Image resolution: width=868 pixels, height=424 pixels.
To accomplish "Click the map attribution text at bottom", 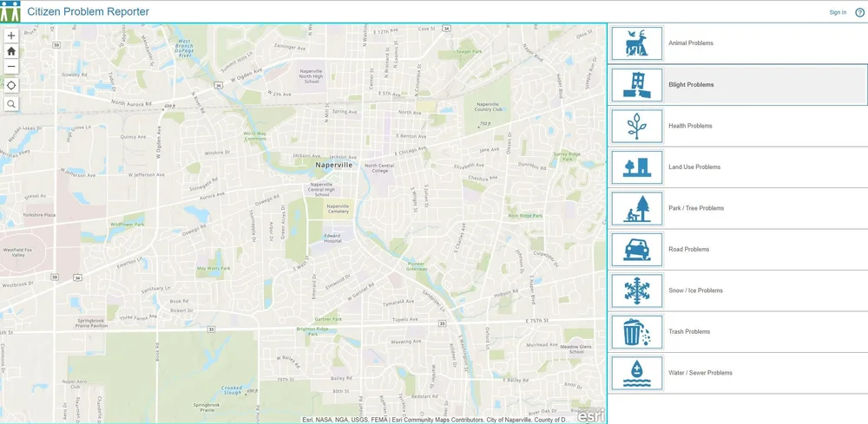I will (x=437, y=420).
